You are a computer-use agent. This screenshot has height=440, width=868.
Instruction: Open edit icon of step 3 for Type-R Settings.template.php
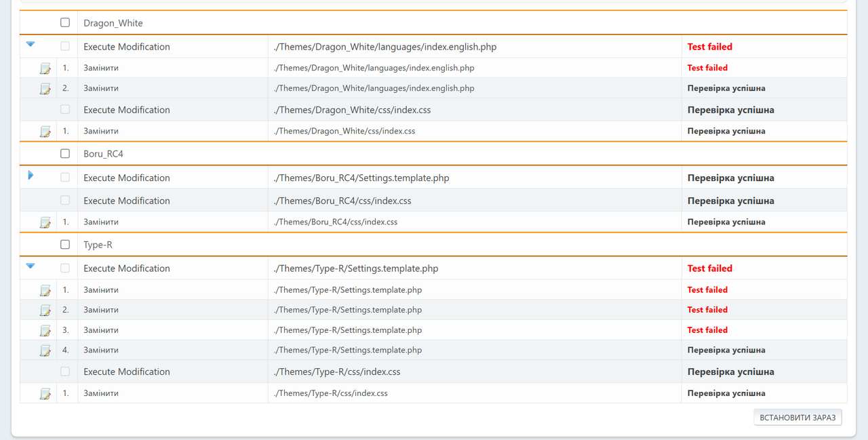[x=45, y=331]
